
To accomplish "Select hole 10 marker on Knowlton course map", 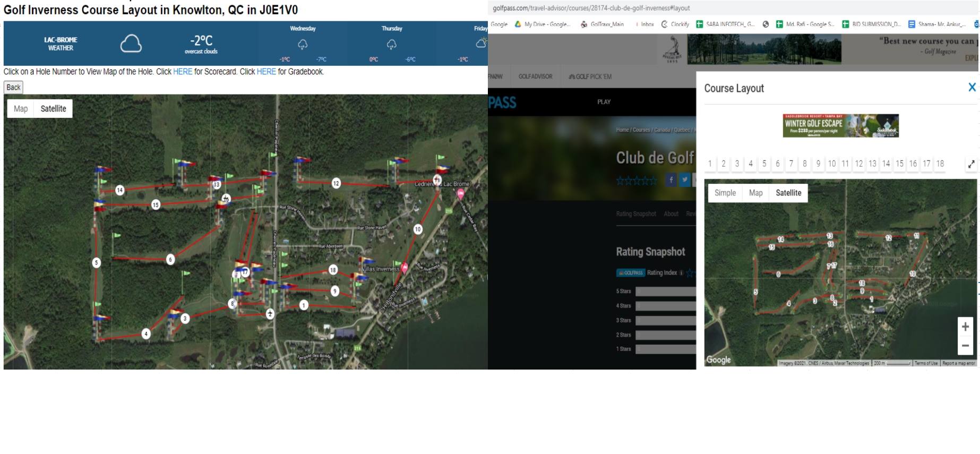I will click(x=418, y=229).
